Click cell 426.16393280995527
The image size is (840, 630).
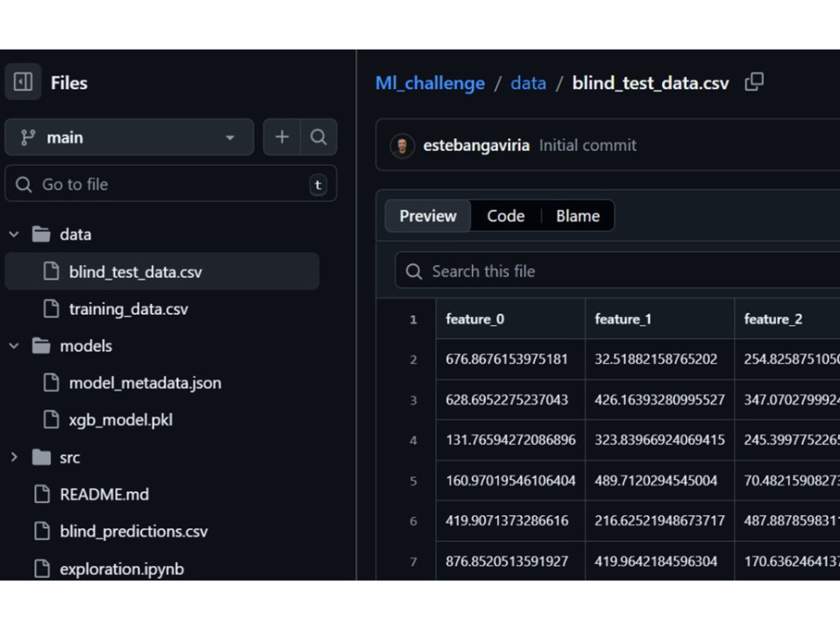coord(659,400)
